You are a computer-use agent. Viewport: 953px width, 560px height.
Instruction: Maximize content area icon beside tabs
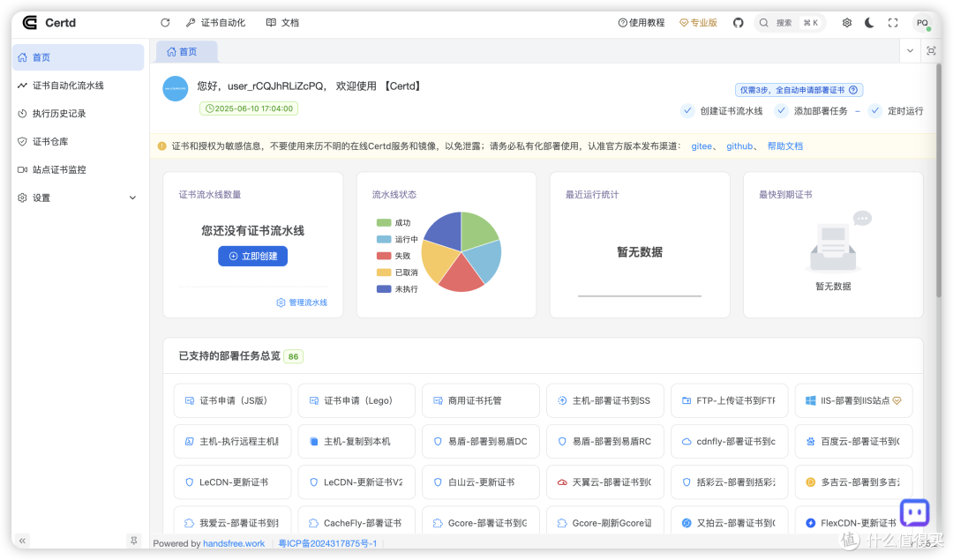point(931,51)
